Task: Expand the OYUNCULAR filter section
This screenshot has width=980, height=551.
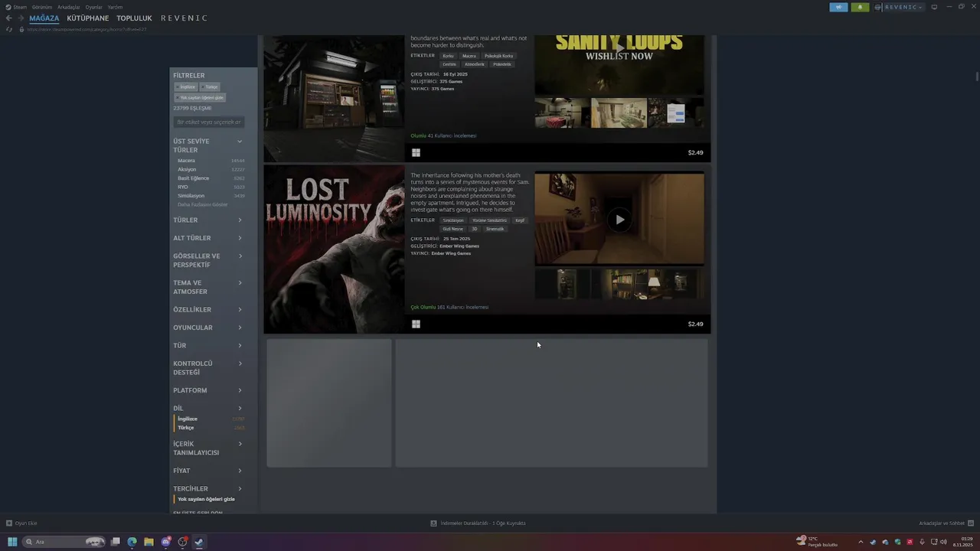Action: click(x=207, y=328)
